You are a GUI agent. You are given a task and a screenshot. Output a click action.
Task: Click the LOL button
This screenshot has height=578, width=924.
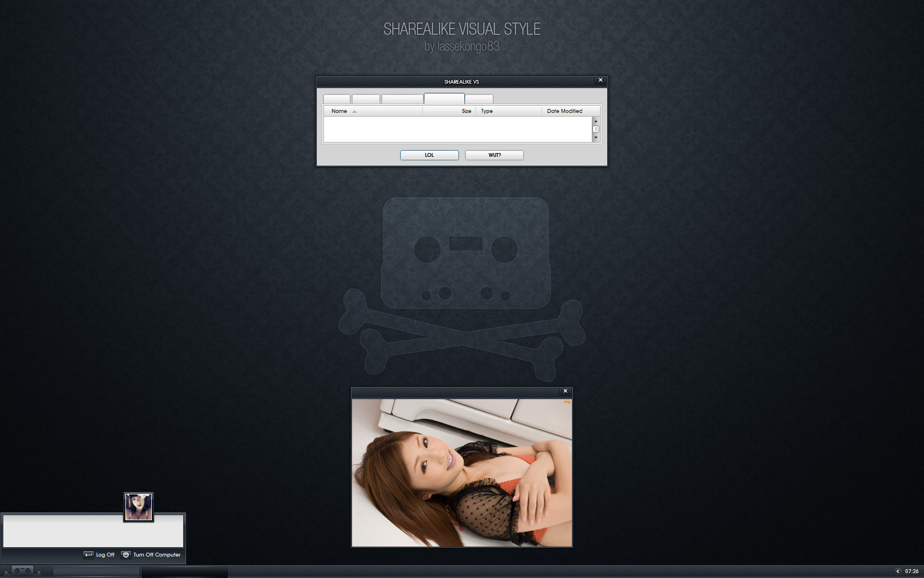[x=430, y=155]
